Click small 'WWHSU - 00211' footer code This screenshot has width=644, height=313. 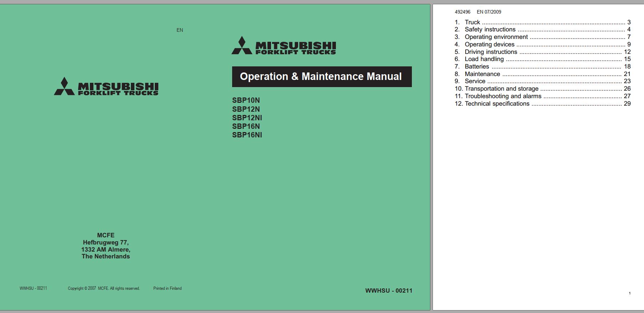click(33, 288)
